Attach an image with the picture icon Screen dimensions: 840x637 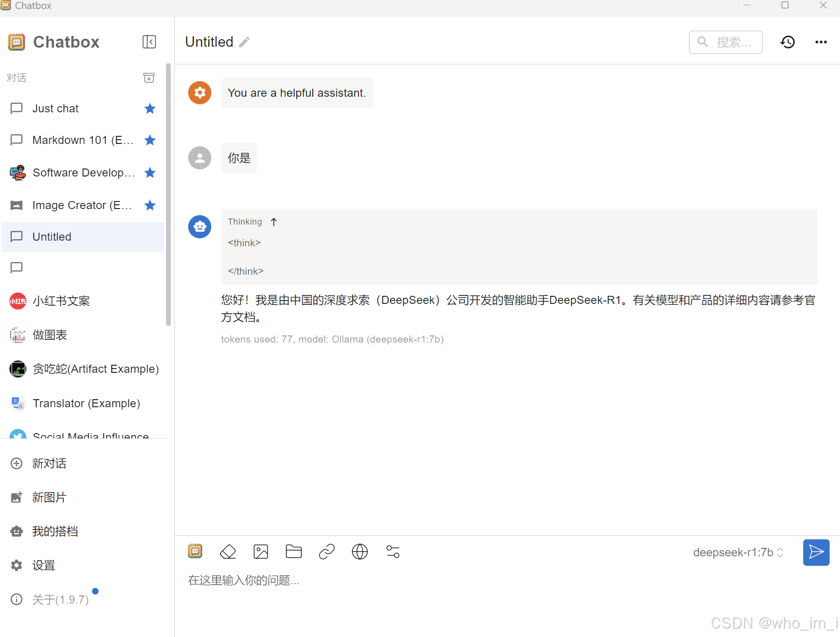(261, 551)
